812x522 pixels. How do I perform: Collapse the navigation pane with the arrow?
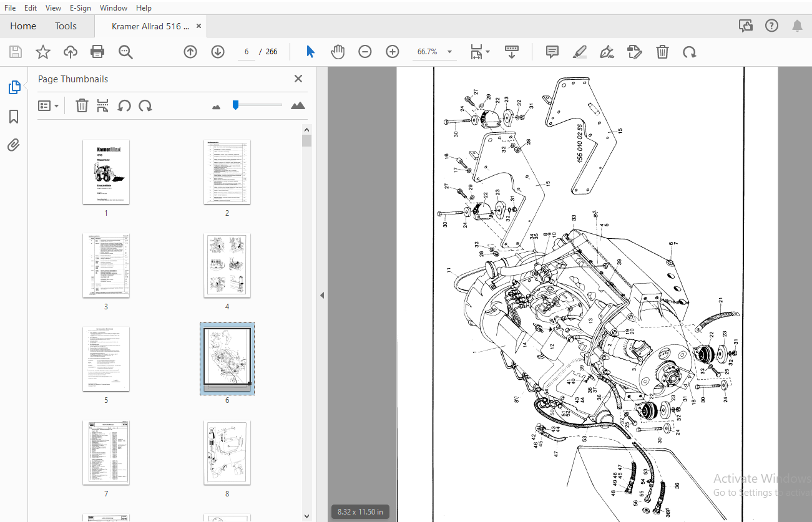[x=322, y=295]
